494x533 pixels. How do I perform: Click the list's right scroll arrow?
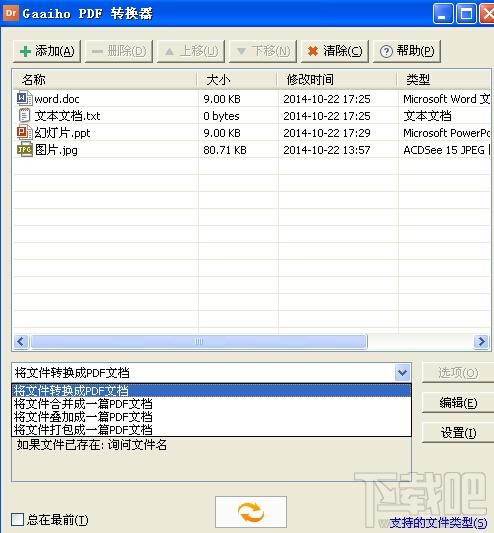481,341
